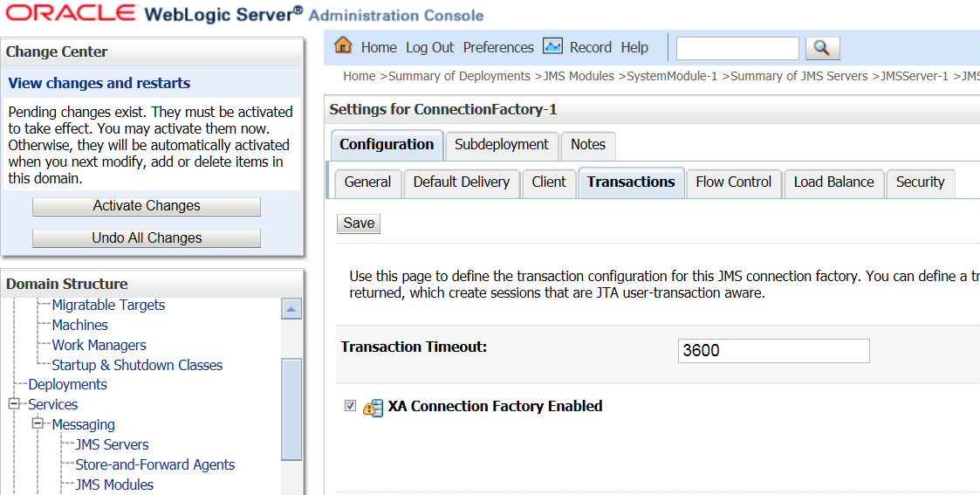This screenshot has width=980, height=495.
Task: Click Undo All Changes button
Action: click(x=147, y=238)
